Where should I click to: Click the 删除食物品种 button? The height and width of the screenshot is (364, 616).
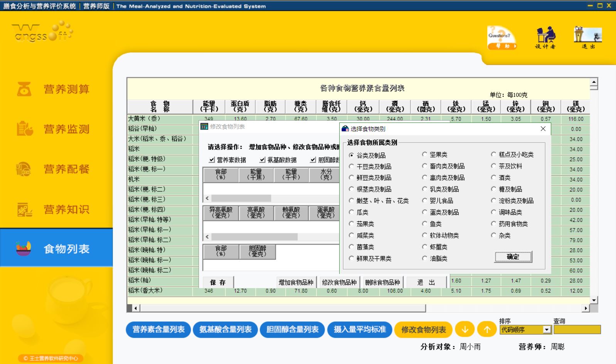pos(382,282)
